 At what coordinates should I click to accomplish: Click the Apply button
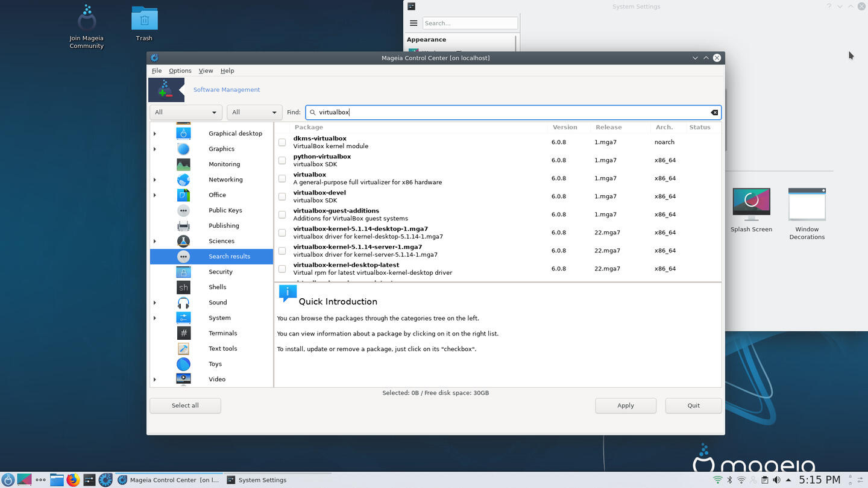point(626,405)
